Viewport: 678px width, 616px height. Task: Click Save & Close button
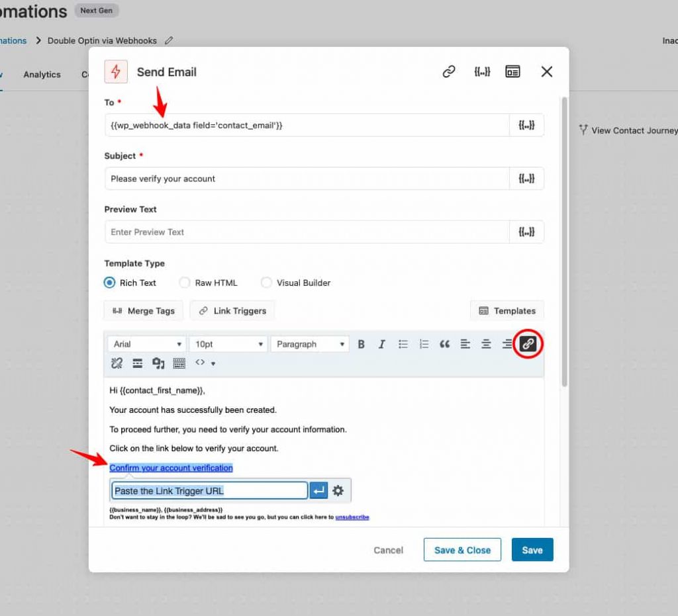(x=462, y=550)
